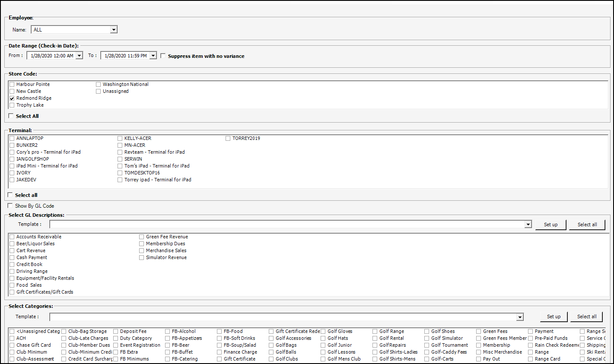
Task: Open the Employee Name dropdown showing ALL
Action: tap(114, 30)
